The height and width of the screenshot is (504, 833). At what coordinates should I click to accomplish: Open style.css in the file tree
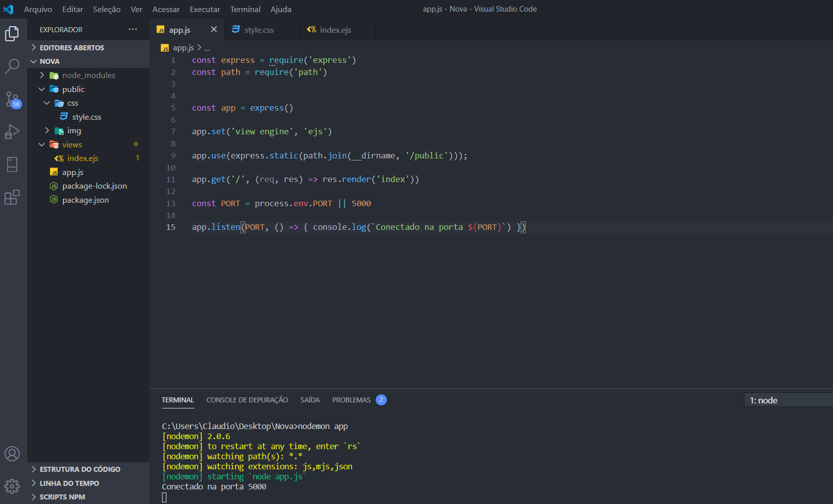89,117
